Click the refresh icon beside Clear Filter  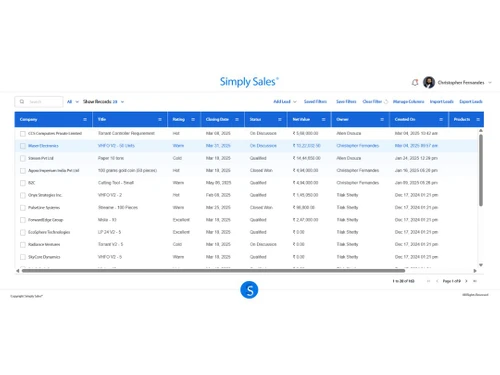point(386,102)
